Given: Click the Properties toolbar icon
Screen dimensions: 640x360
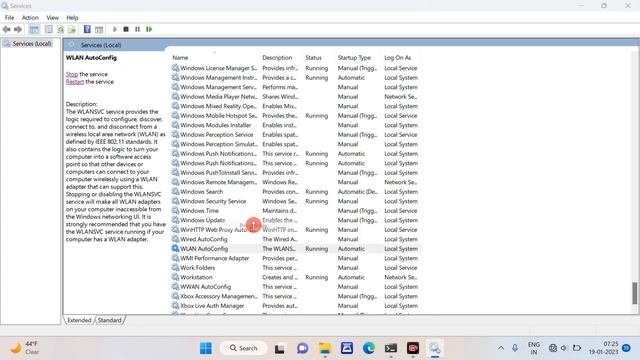Looking at the screenshot, I should point(49,29).
